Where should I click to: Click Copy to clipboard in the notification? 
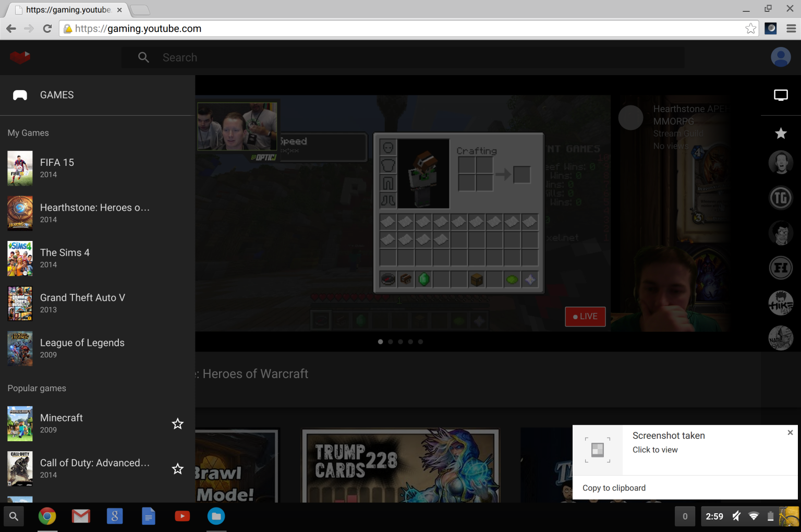click(x=614, y=488)
